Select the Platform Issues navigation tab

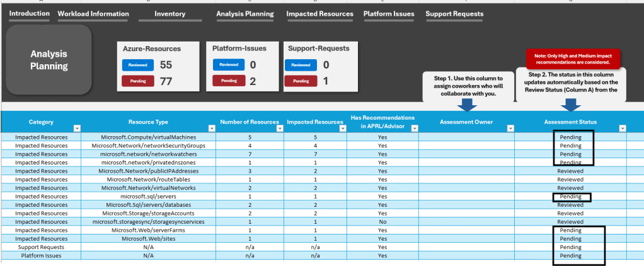(x=389, y=13)
